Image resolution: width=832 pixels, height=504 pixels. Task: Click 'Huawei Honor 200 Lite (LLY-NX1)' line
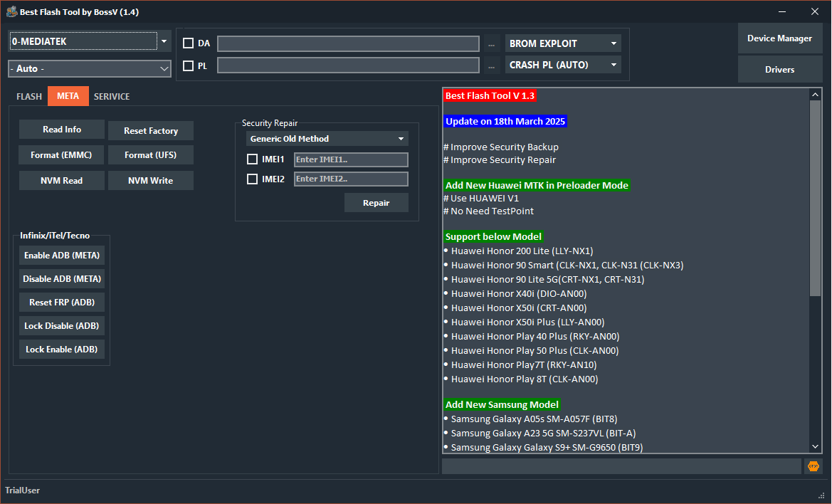tap(522, 251)
